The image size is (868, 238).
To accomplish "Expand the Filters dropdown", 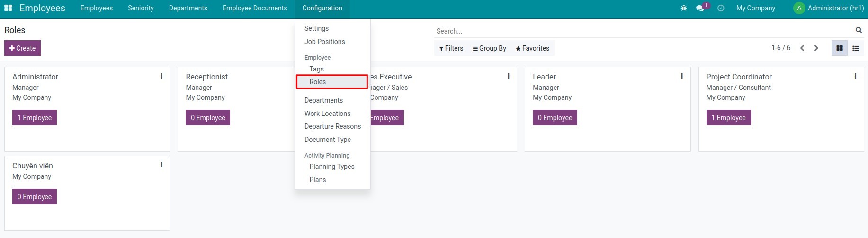I will pos(451,48).
